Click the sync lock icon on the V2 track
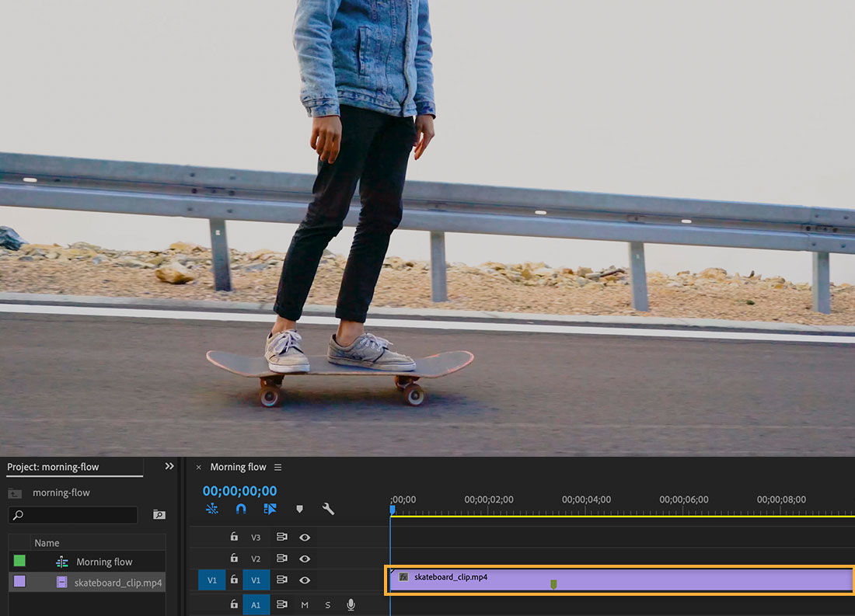855x616 pixels. [284, 559]
